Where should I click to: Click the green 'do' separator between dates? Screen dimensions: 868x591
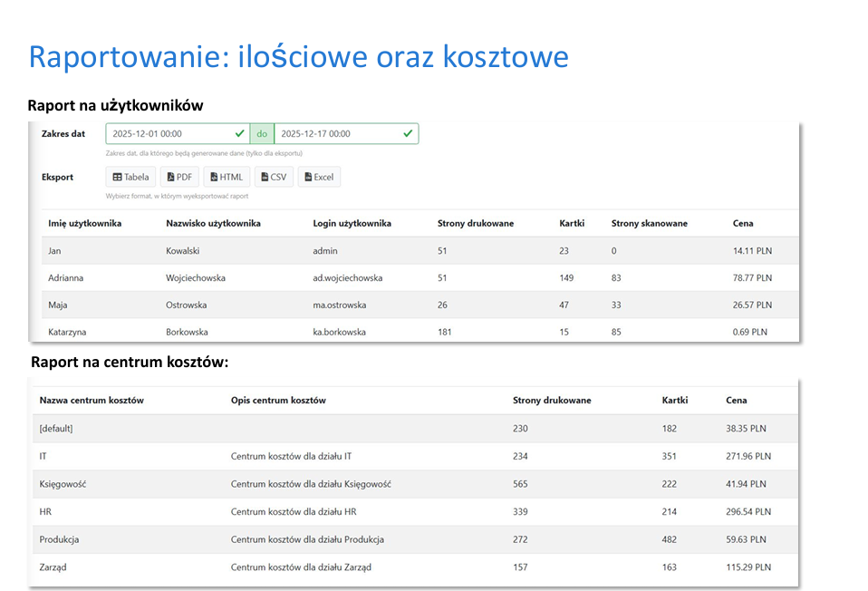[262, 133]
